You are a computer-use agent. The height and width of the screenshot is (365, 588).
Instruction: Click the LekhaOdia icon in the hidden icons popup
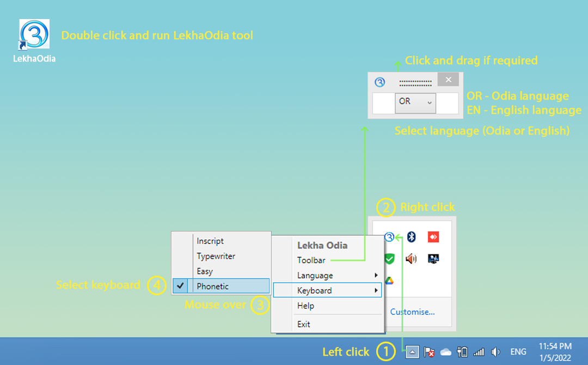pos(389,237)
